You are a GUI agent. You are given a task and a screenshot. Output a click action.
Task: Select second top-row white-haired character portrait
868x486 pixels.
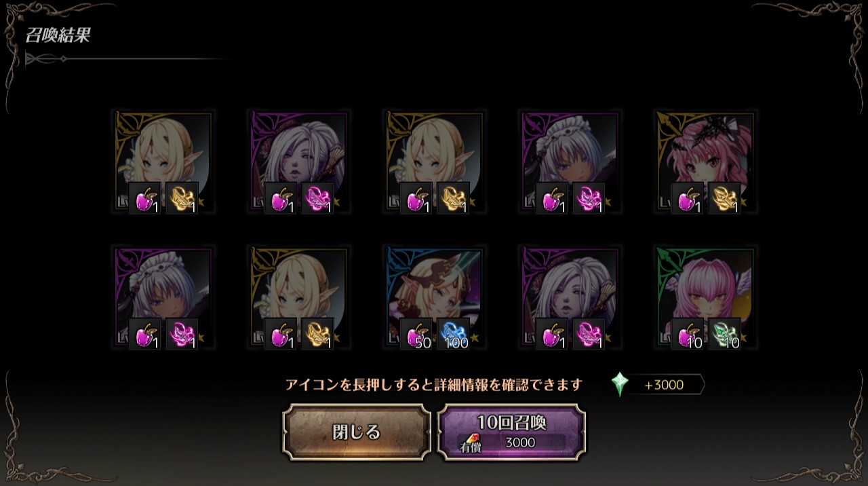[299, 162]
